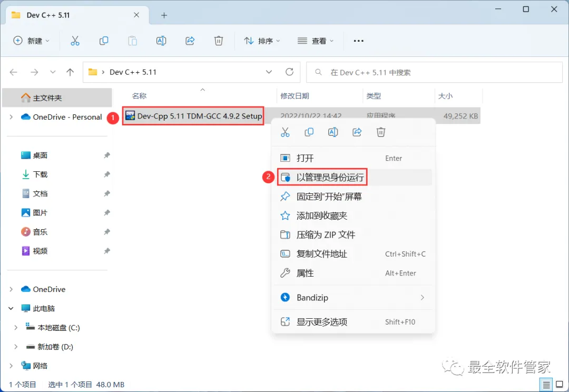Click the toolbar Share icon

(190, 41)
